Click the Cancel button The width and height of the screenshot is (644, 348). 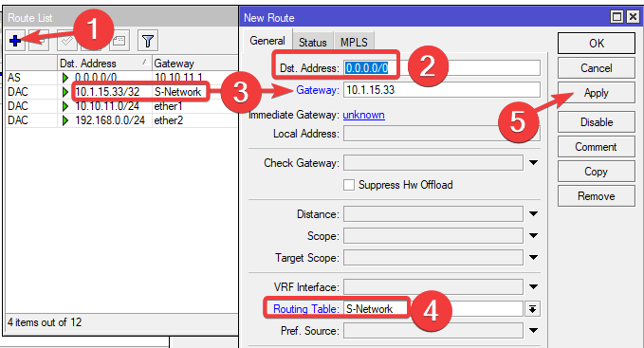[597, 68]
